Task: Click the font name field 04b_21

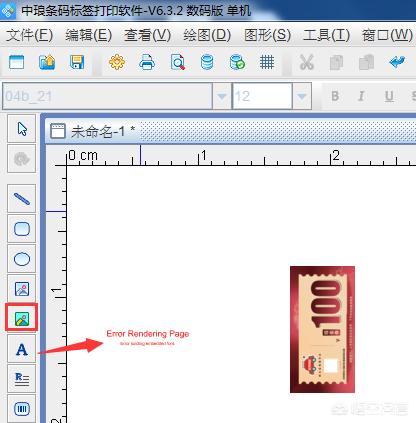Action: 107,96
